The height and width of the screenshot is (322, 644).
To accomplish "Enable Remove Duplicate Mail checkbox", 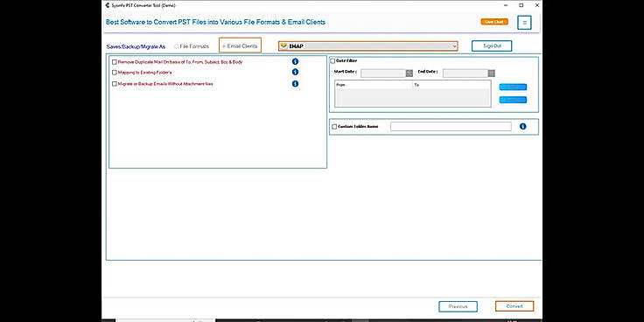I will (x=115, y=62).
